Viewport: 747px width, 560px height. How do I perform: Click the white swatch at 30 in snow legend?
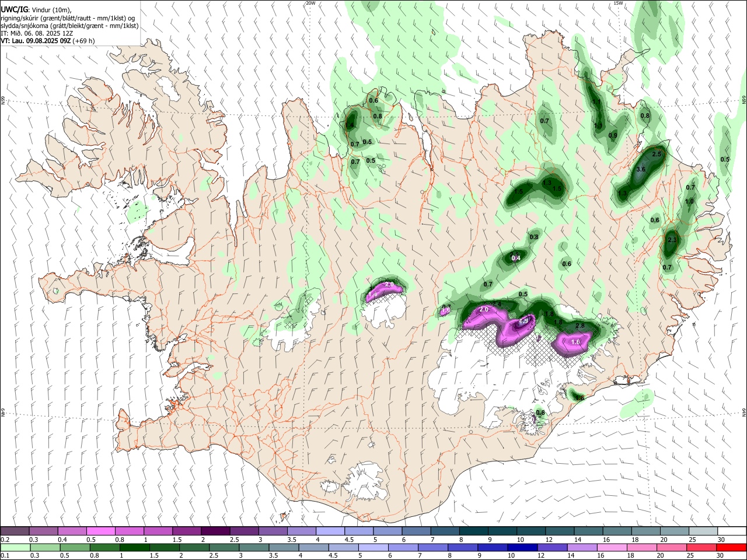(x=731, y=531)
